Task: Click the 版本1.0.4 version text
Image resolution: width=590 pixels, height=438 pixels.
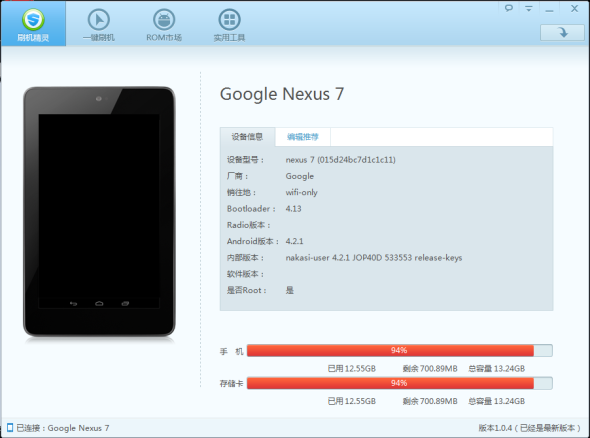Action: [530, 428]
